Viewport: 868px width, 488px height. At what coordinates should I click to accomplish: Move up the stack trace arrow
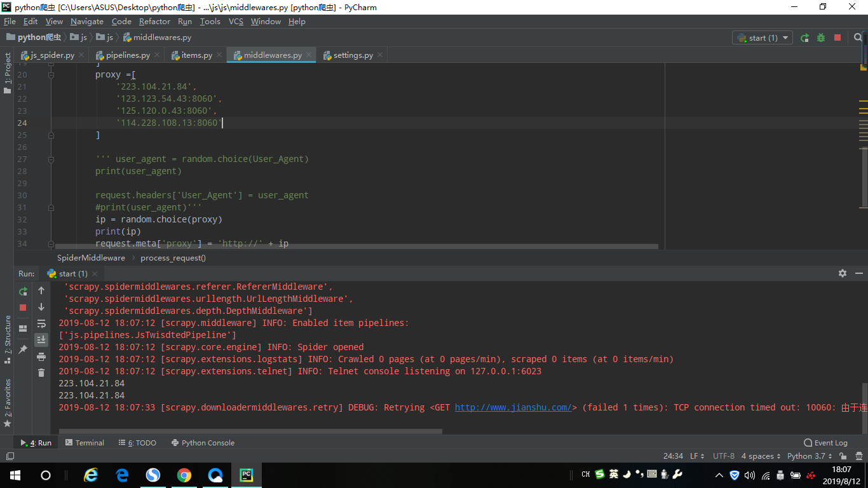click(x=41, y=290)
